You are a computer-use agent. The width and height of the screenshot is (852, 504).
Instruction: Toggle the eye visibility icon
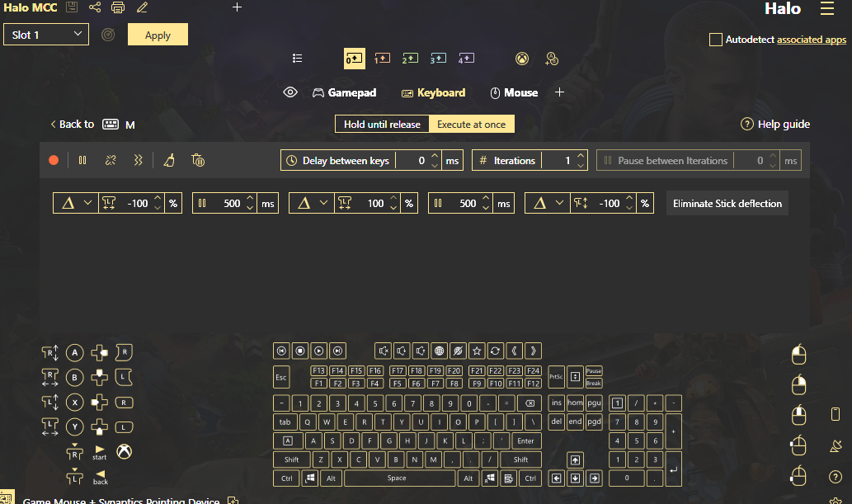coord(290,93)
